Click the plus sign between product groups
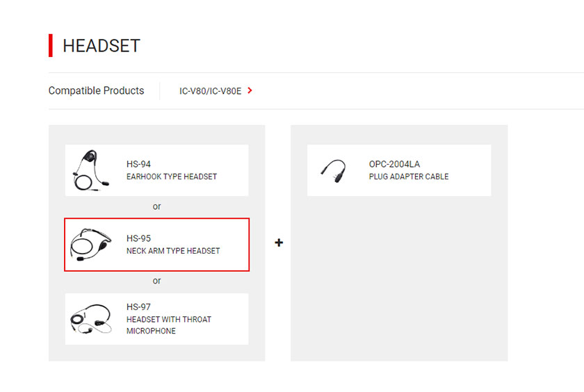584x392 pixels. click(x=279, y=243)
